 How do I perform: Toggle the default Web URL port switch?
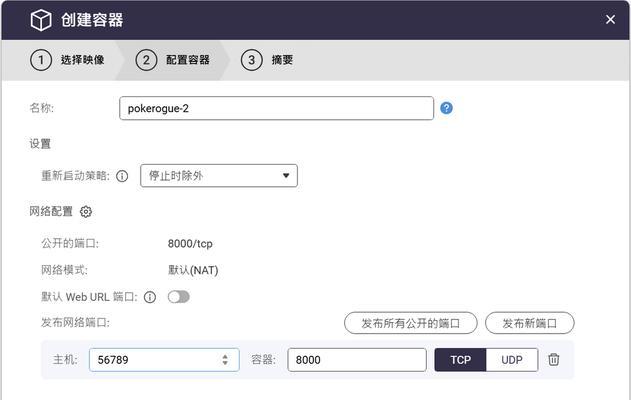click(x=179, y=297)
